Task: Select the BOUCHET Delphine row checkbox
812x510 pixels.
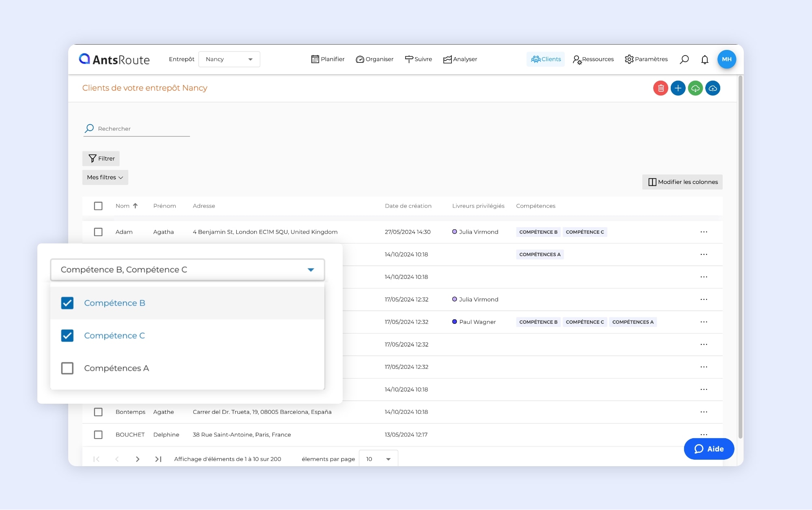Action: point(98,435)
